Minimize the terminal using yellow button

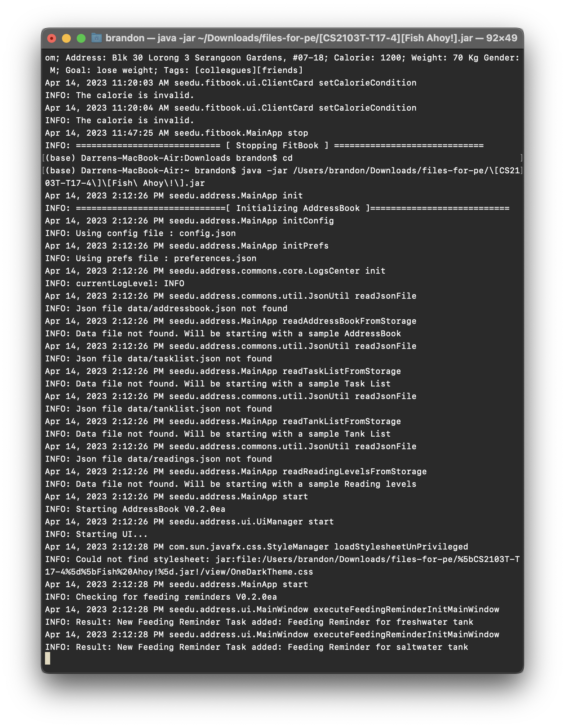pos(66,38)
